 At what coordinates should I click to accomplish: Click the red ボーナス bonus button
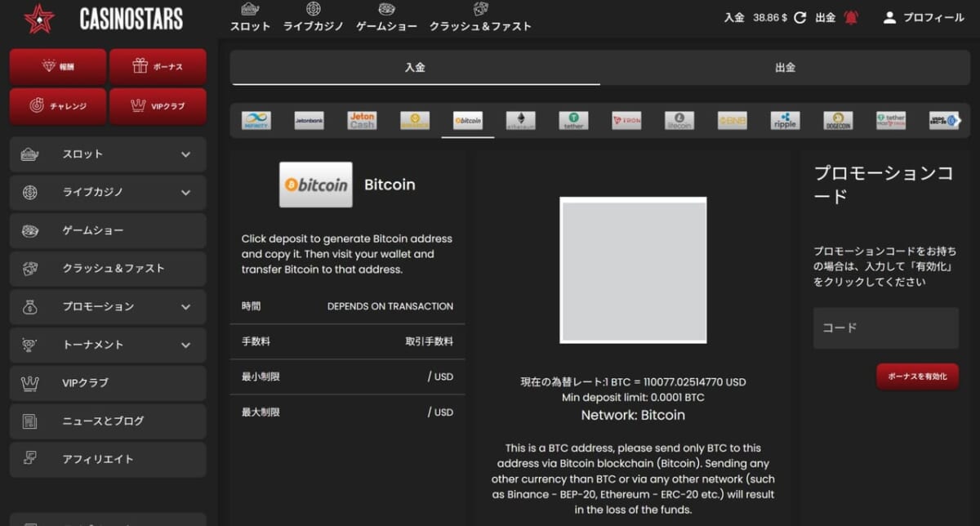pos(158,67)
